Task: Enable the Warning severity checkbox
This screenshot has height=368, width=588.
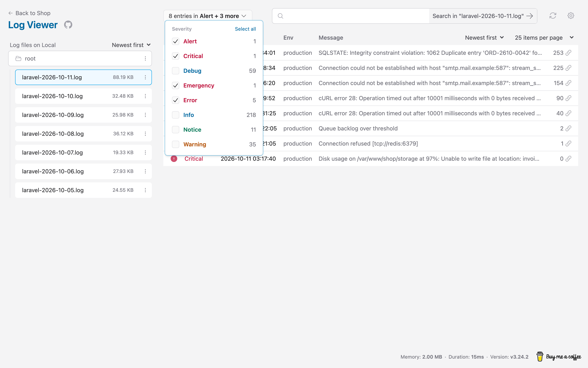Action: tap(175, 144)
